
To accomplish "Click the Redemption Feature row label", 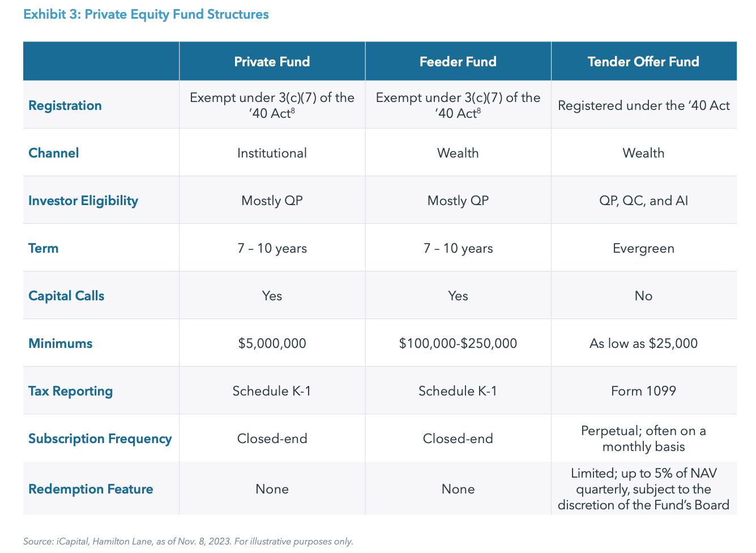I will [x=91, y=489].
